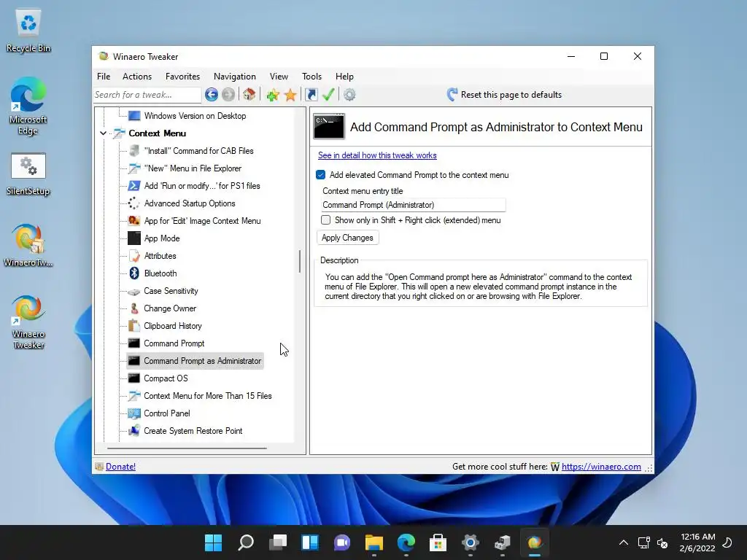Open File Explorer from the taskbar

[374, 542]
